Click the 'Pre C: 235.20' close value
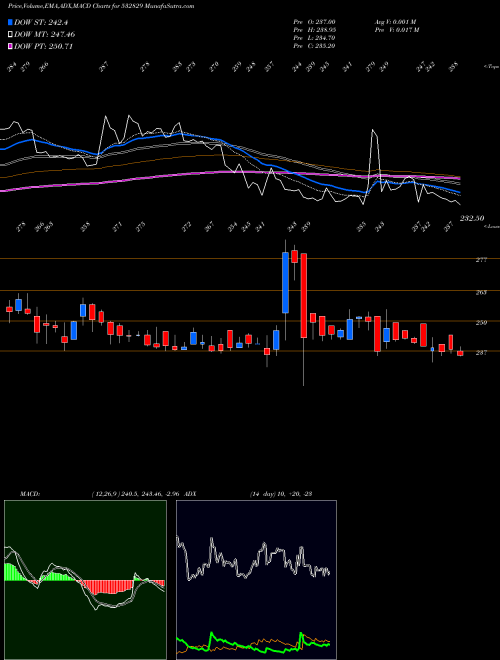The width and height of the screenshot is (500, 660). tap(314, 46)
